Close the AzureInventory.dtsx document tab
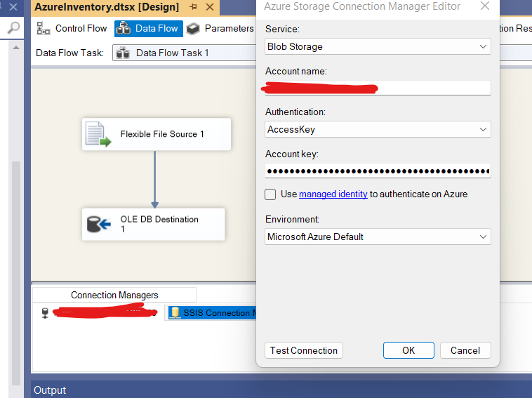 pos(210,7)
